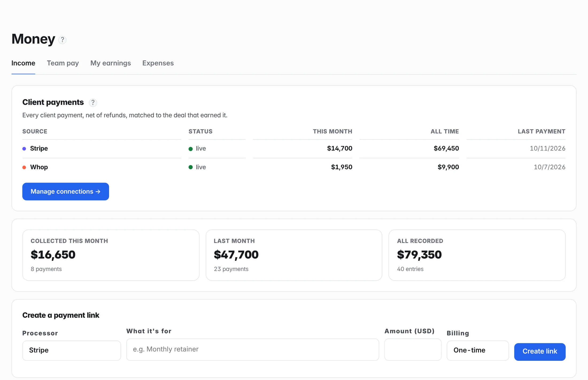588x380 pixels.
Task: Click the STATUS column header
Action: pyautogui.click(x=200, y=131)
